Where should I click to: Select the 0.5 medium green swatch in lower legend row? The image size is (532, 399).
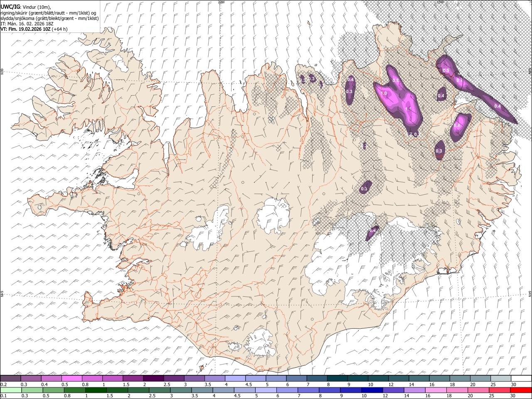click(53, 390)
